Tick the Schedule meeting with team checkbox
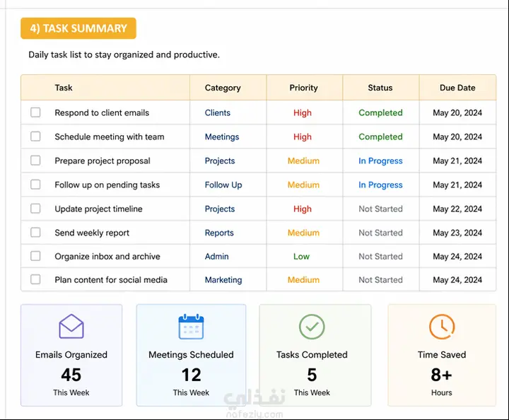This screenshot has width=509, height=420. pyautogui.click(x=35, y=136)
